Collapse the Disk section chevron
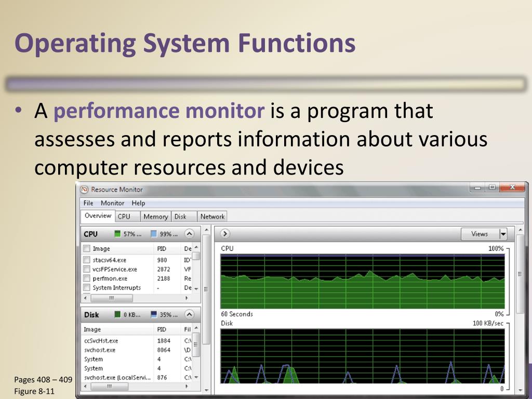The width and height of the screenshot is (532, 399). point(190,315)
